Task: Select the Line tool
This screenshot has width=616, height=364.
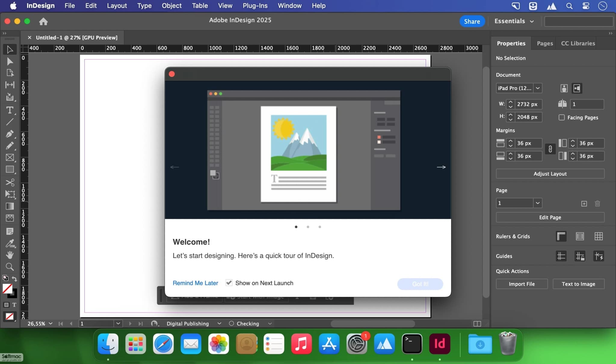Action: [10, 122]
